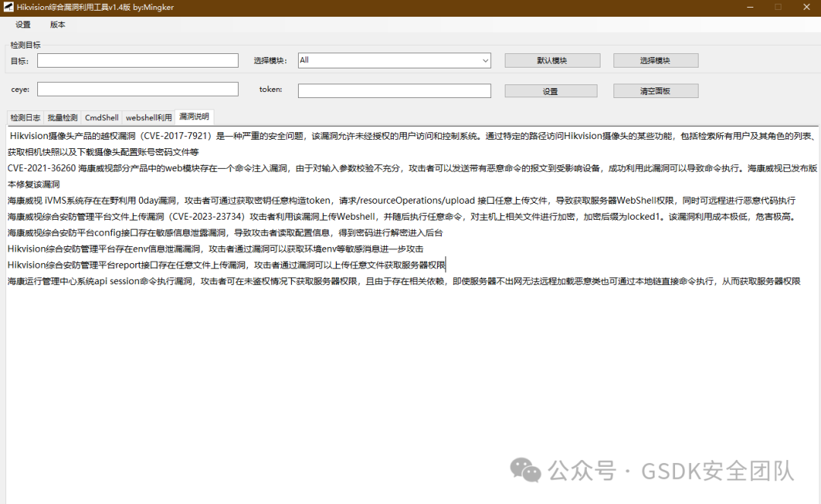This screenshot has width=821, height=504.
Task: Open the webshell利用 tab
Action: 149,118
